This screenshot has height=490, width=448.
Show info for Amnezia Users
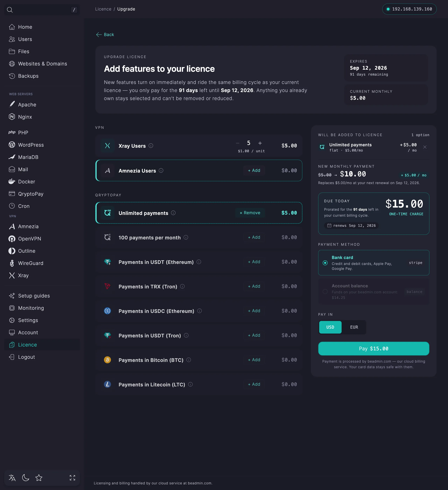click(x=161, y=171)
